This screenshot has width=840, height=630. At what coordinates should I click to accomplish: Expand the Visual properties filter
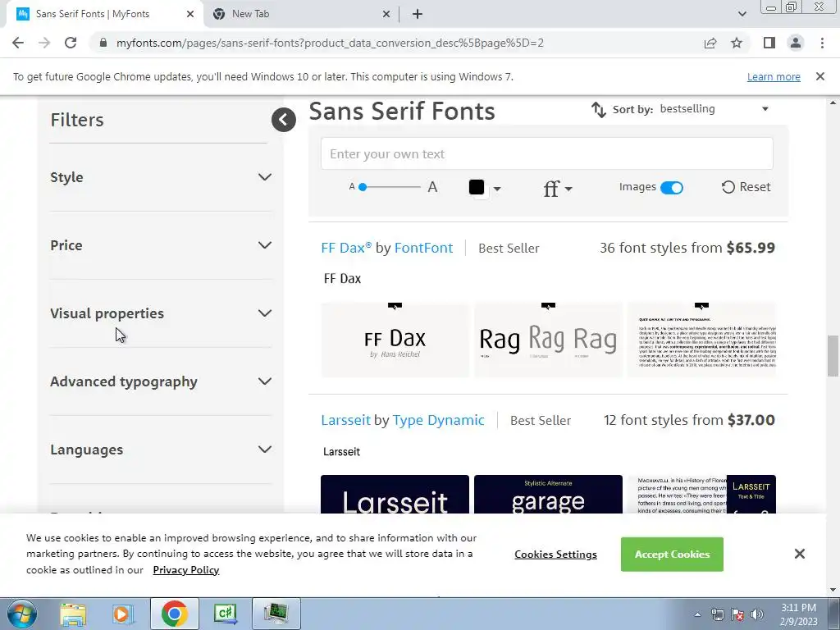(161, 313)
